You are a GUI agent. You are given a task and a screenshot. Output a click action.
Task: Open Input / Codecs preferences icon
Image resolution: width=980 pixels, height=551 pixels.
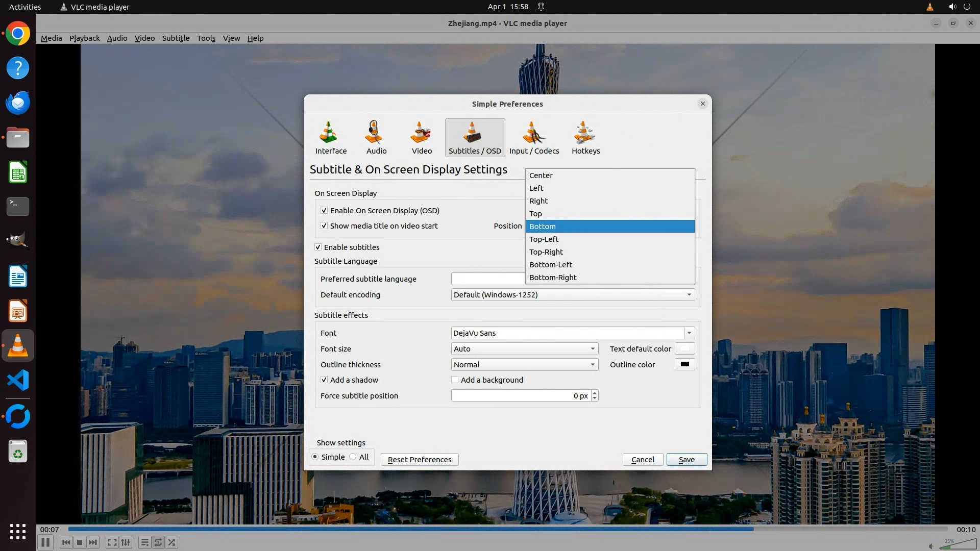click(x=534, y=137)
